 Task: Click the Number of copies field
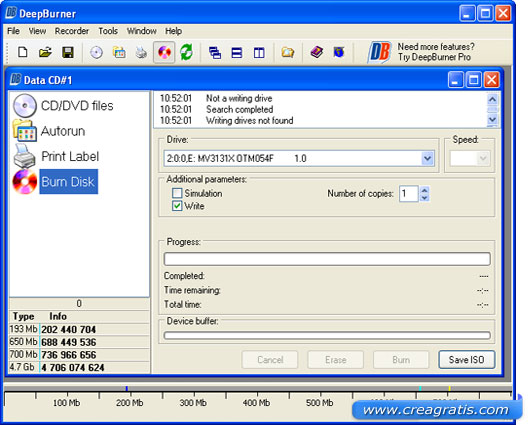[409, 194]
